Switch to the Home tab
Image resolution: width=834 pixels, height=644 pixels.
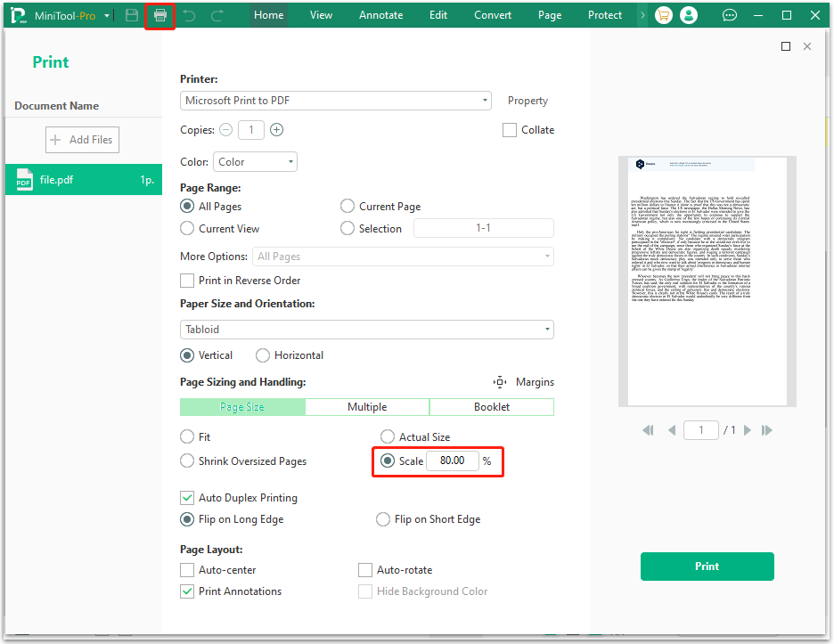(268, 15)
